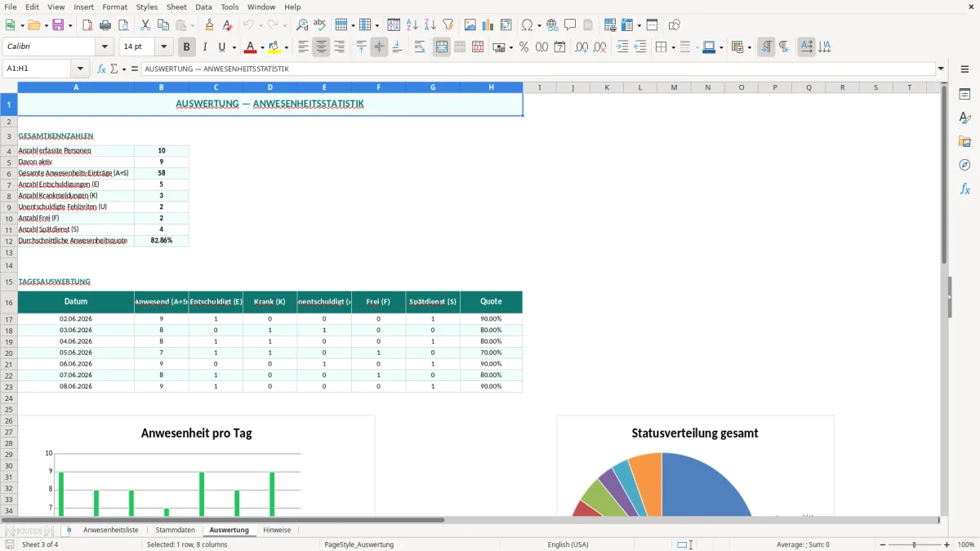The width and height of the screenshot is (980, 551).
Task: Click the Spelling check icon
Action: pos(320,25)
